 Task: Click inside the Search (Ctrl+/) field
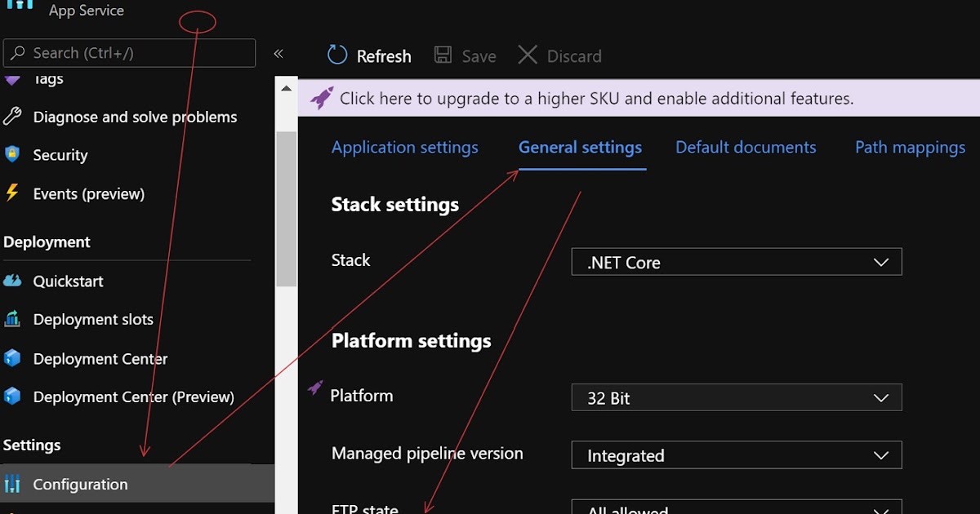129,52
